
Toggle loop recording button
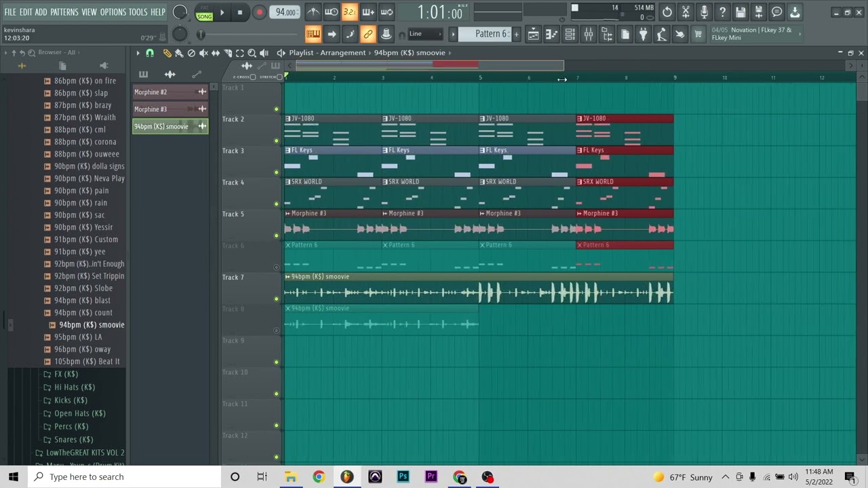coord(387,12)
